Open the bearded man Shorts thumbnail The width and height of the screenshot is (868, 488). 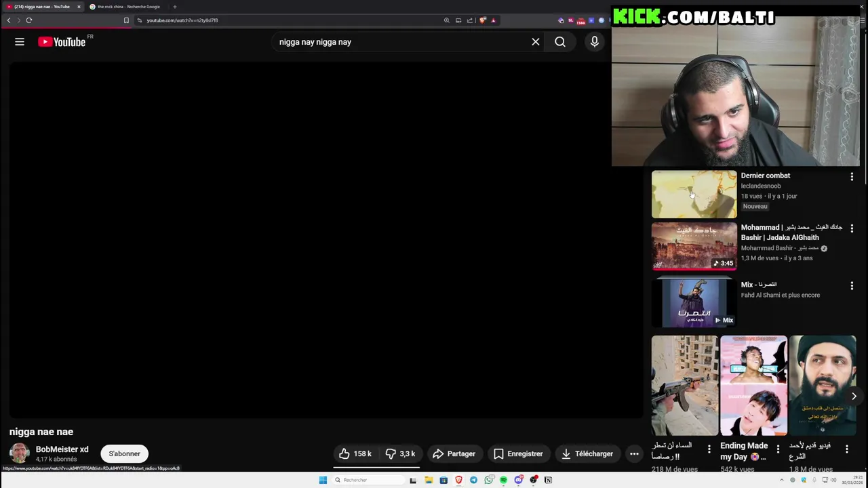point(823,385)
